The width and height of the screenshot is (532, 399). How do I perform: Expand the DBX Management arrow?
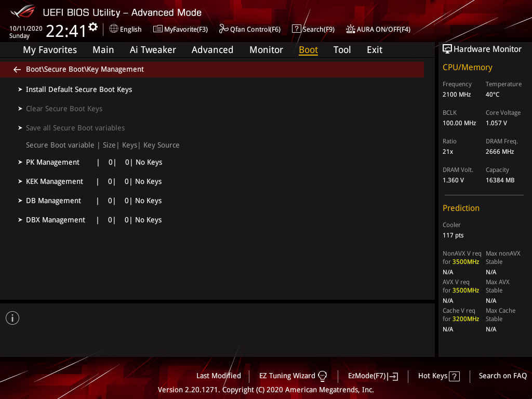(20, 220)
